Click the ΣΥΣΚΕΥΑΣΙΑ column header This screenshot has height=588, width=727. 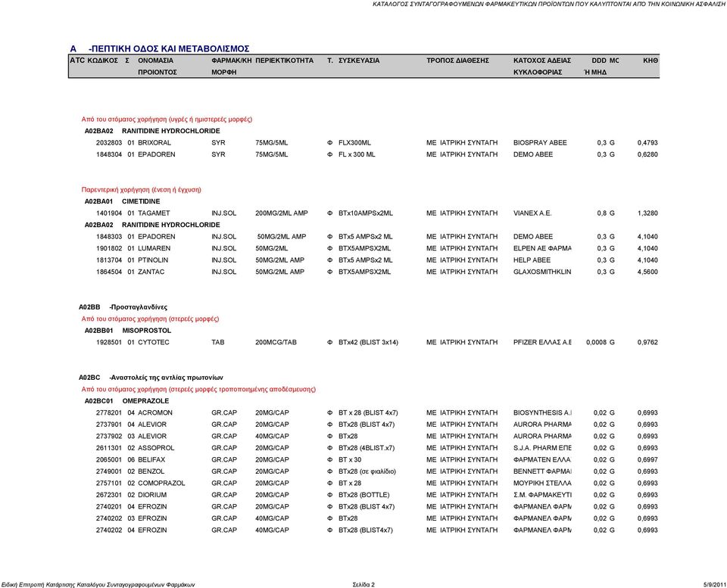[359, 61]
